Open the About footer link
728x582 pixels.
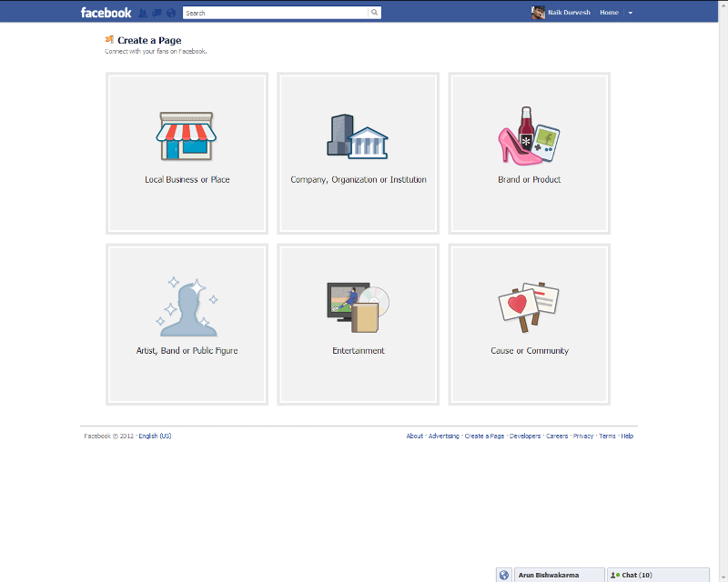point(415,436)
